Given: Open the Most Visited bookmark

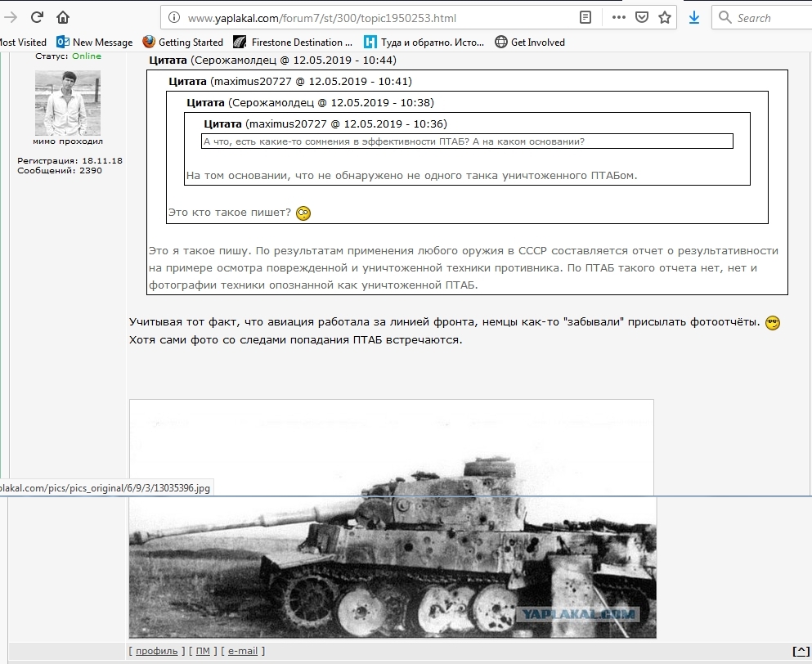Looking at the screenshot, I should point(23,43).
